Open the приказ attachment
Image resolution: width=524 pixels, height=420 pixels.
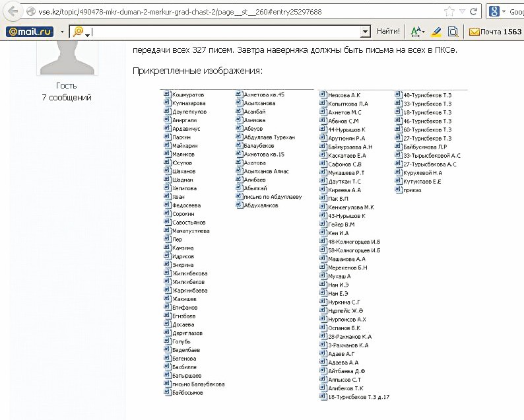coord(412,190)
